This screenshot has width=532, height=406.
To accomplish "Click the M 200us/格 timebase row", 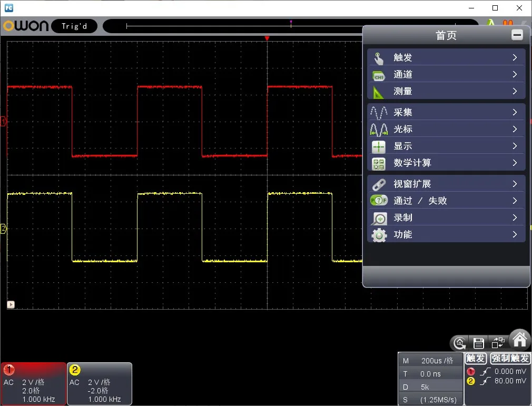I will click(x=431, y=361).
